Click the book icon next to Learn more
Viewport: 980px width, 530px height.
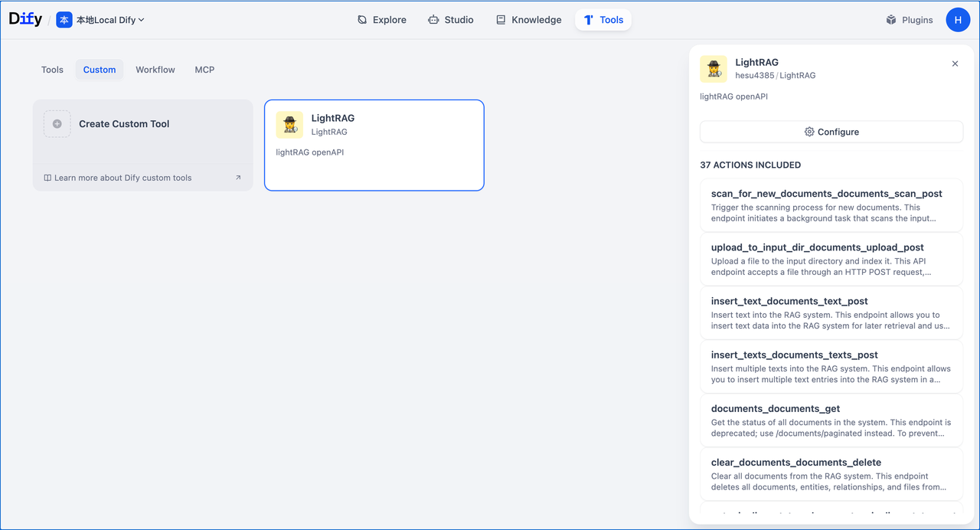47,178
